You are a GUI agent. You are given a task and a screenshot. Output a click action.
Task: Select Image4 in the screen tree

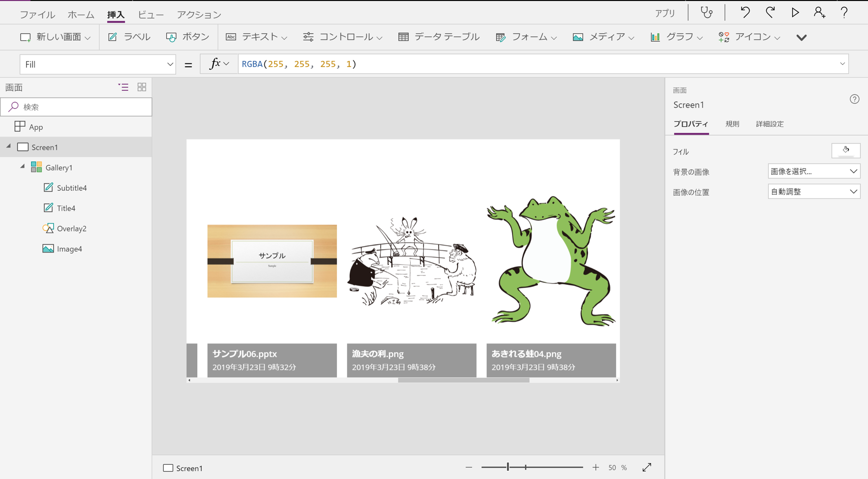69,249
